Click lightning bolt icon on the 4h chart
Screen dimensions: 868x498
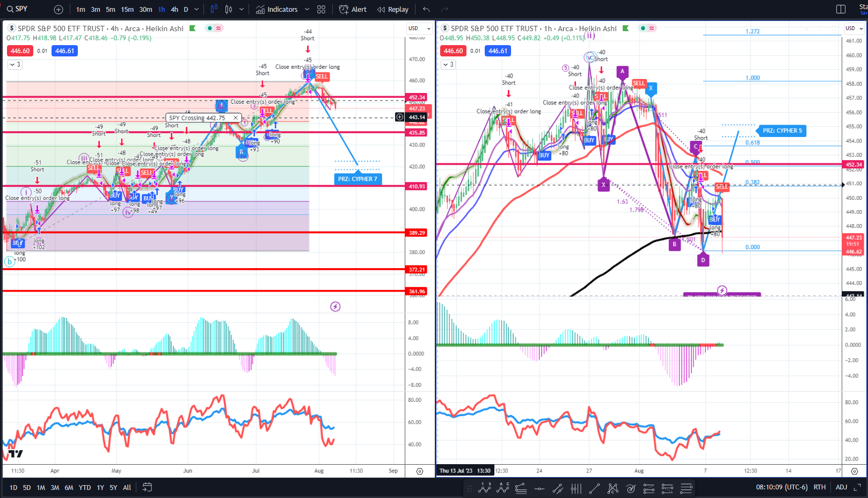[x=335, y=307]
